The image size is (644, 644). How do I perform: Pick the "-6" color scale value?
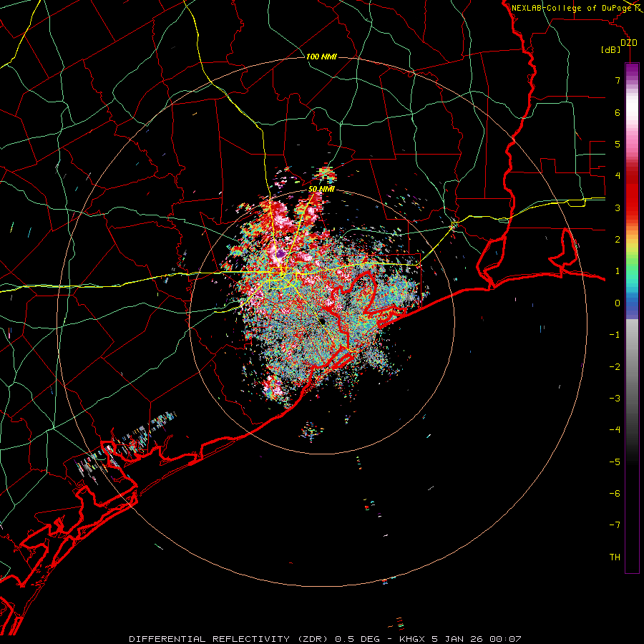pyautogui.click(x=615, y=494)
